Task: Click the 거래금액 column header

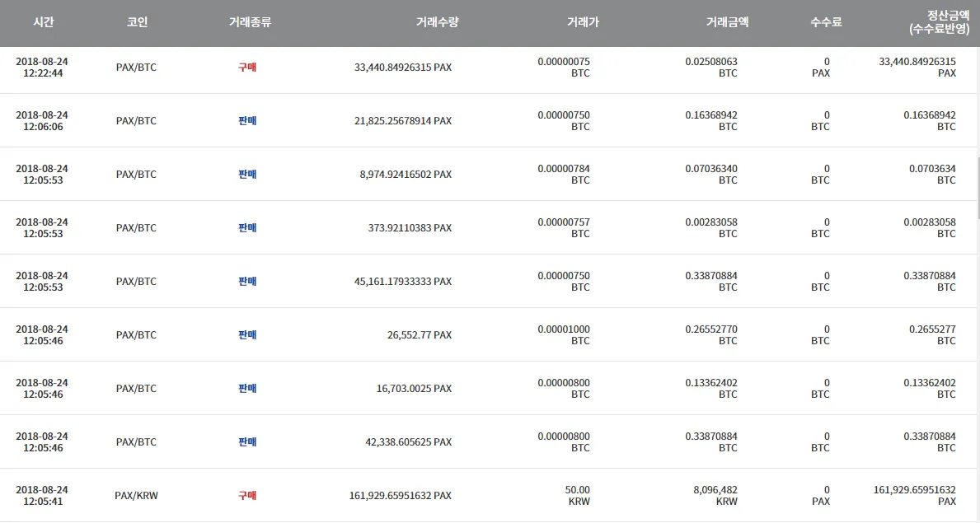Action: 728,22
